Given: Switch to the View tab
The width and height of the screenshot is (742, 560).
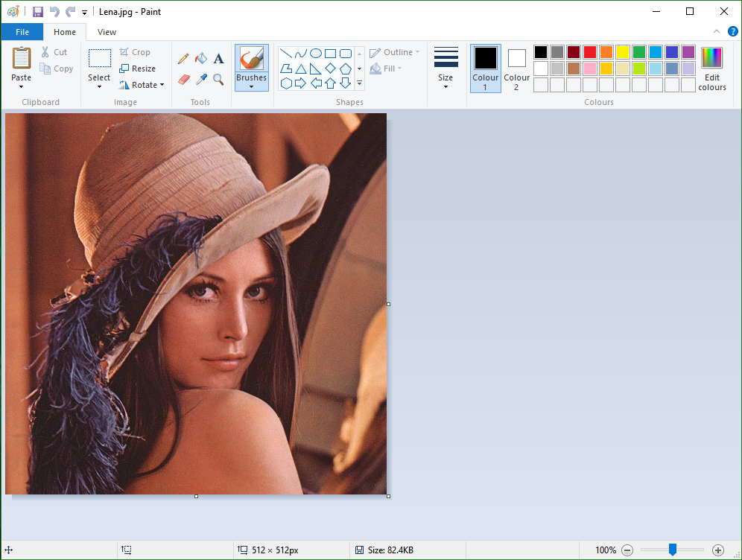Looking at the screenshot, I should (107, 32).
